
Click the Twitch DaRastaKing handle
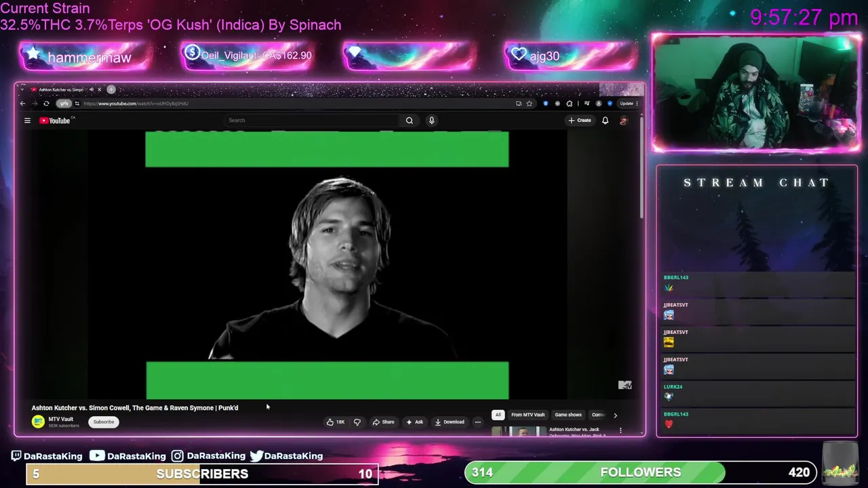53,456
